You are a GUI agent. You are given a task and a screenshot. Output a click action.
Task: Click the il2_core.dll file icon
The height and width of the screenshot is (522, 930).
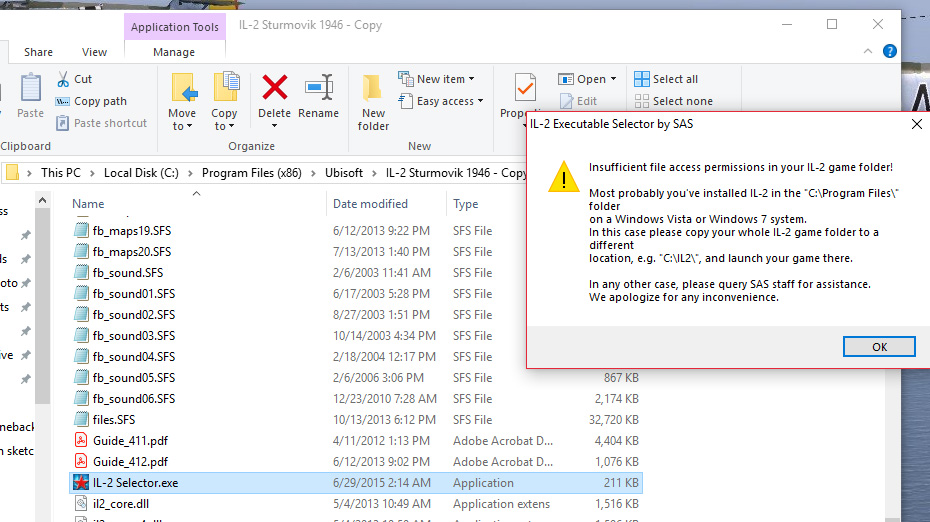pos(81,503)
